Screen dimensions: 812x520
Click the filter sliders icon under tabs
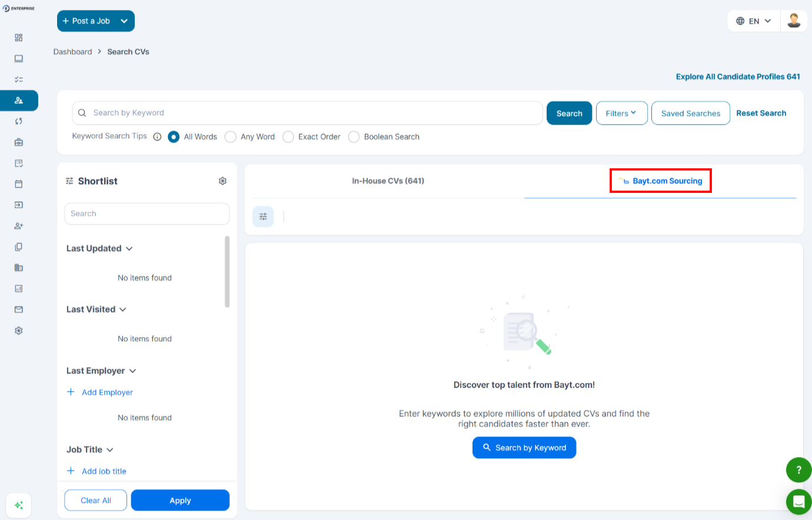(x=263, y=216)
